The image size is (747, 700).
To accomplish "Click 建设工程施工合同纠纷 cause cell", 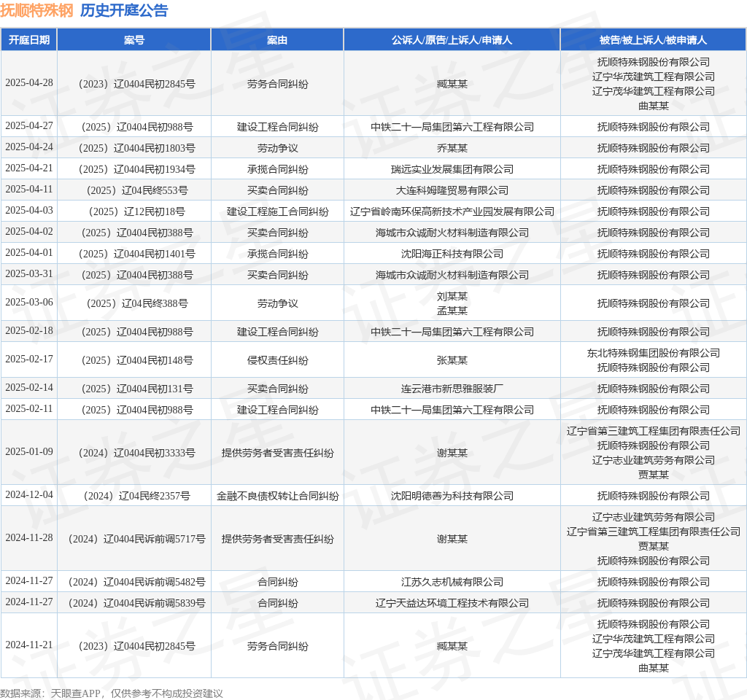I will (x=278, y=211).
